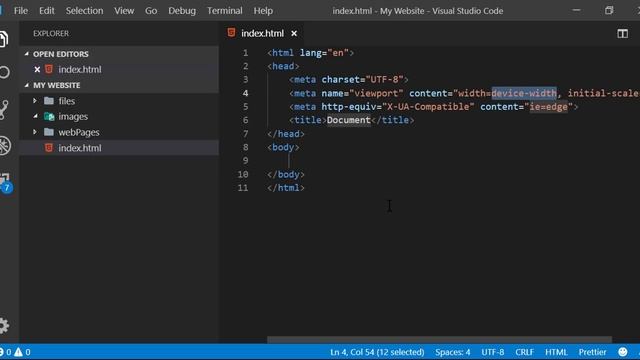Click Ln 4, Col 54 status entry

click(377, 352)
